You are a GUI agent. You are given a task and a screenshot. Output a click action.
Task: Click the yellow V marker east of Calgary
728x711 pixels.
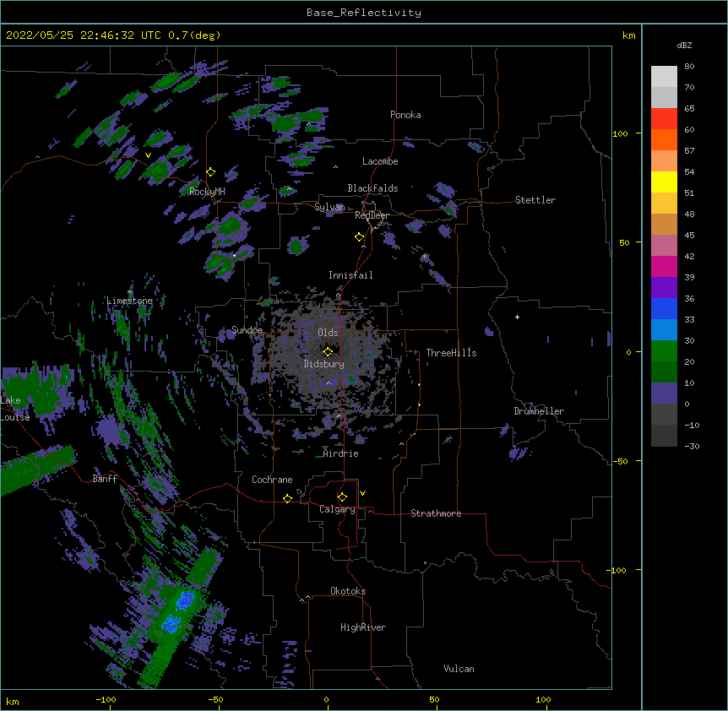tap(362, 493)
